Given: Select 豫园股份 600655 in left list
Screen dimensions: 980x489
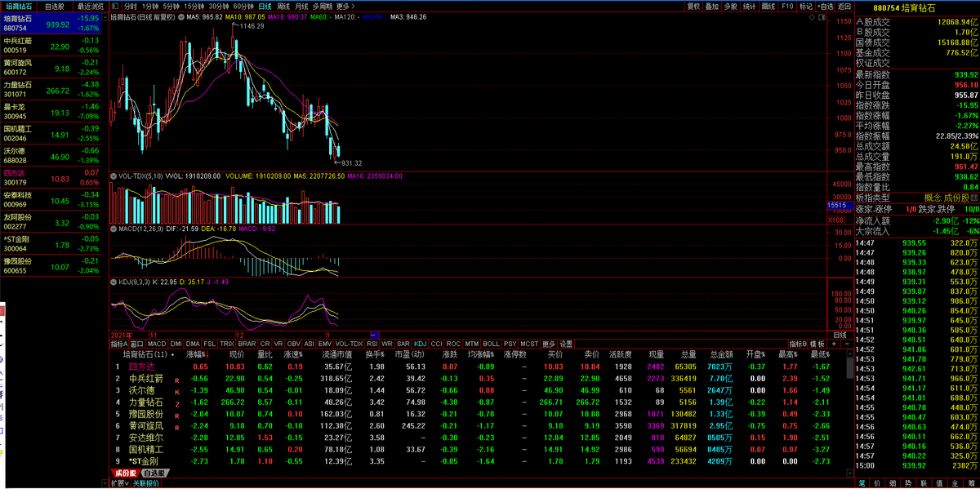Looking at the screenshot, I should pos(51,265).
